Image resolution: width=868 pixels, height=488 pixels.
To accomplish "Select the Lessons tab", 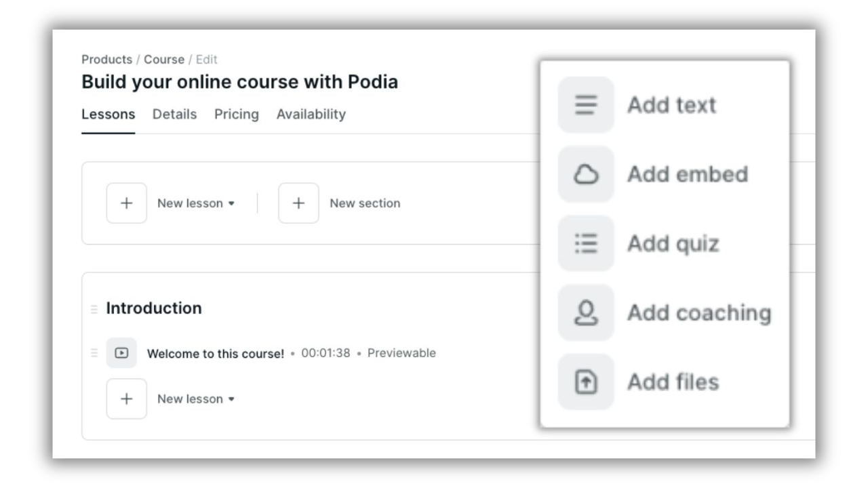I will coord(108,115).
